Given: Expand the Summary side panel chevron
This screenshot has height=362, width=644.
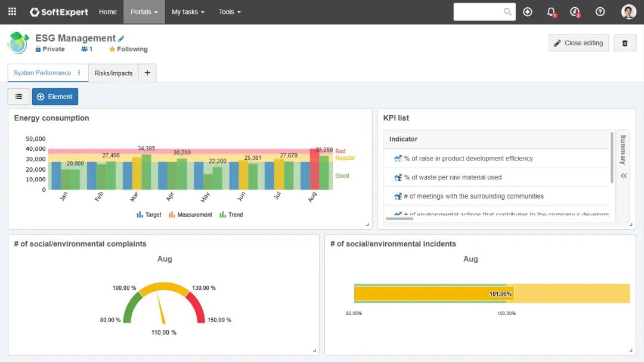Looking at the screenshot, I should (x=624, y=176).
